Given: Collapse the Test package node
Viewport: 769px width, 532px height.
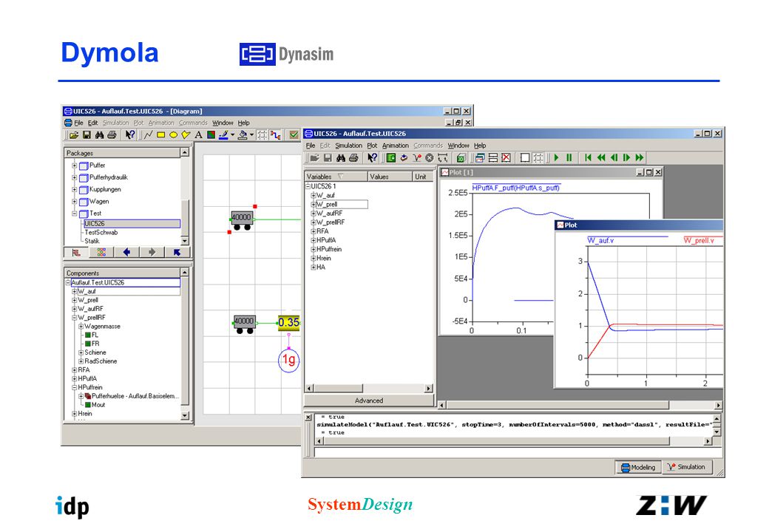Looking at the screenshot, I should [x=75, y=214].
